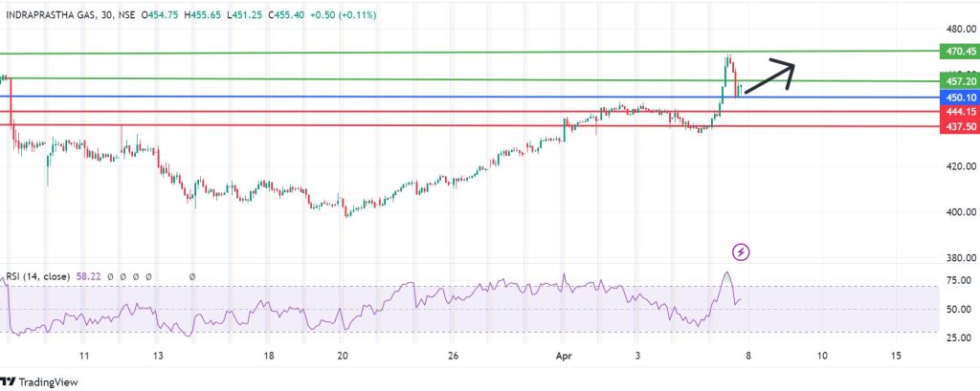Click the 420.00 price axis value

[x=961, y=166]
